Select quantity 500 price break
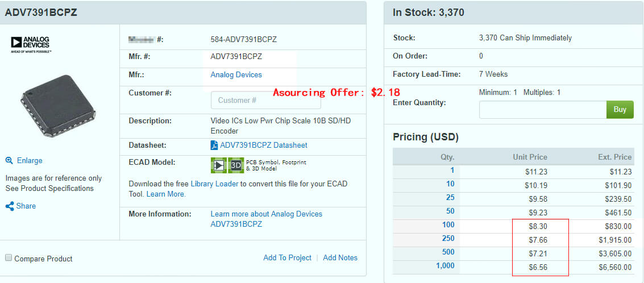The image size is (644, 283). [448, 252]
